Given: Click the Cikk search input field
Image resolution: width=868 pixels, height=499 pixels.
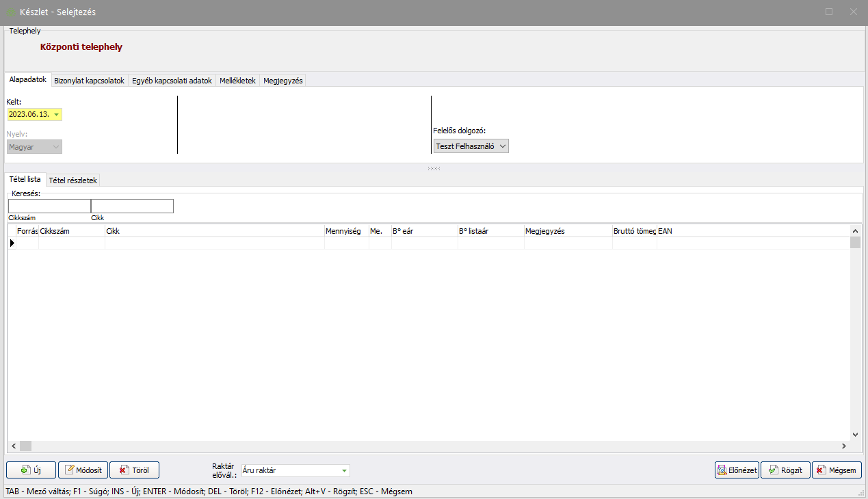Looking at the screenshot, I should pos(132,206).
